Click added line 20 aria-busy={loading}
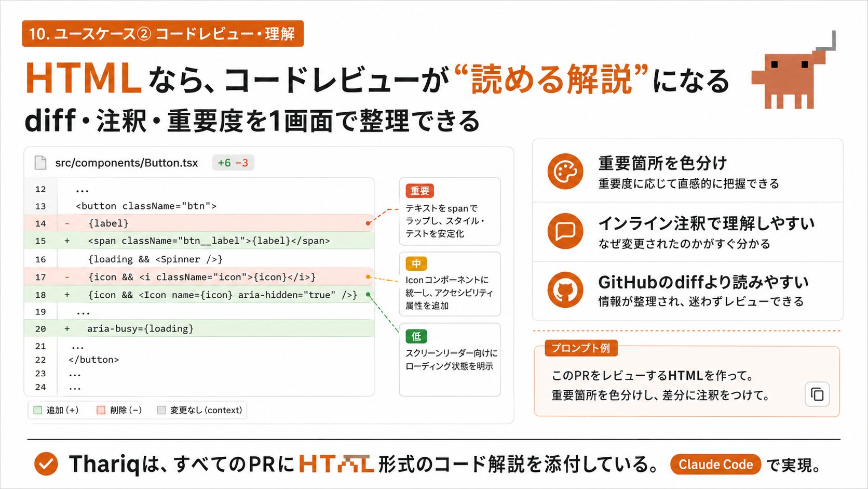This screenshot has height=489, width=868. 199,328
